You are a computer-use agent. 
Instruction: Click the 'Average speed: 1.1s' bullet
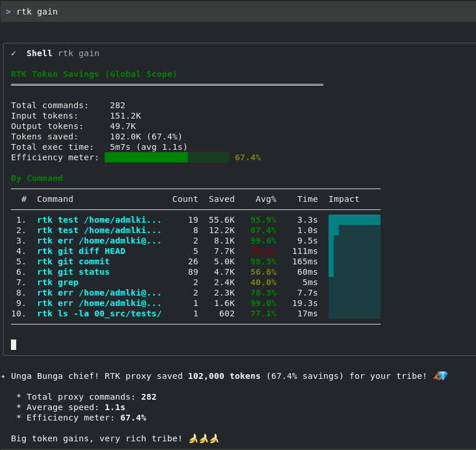pyautogui.click(x=71, y=407)
